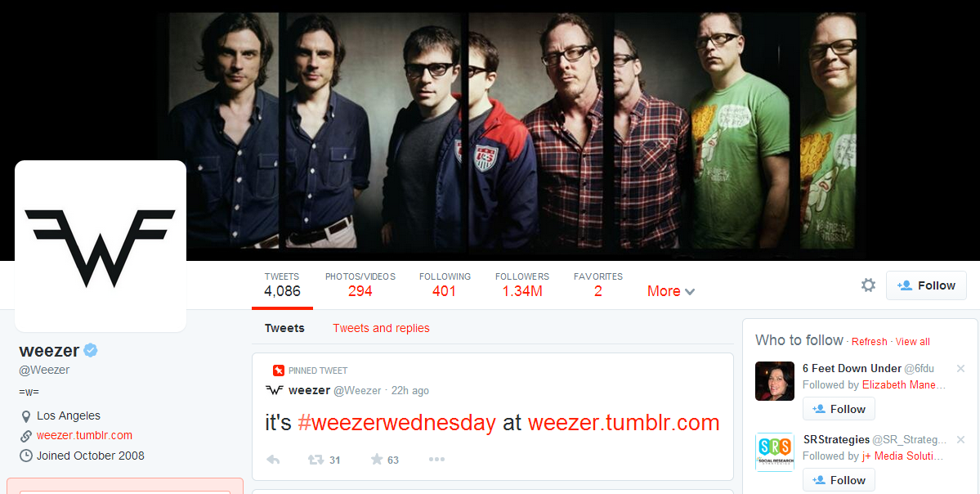980x494 pixels.
Task: Select the Photos/Videos count tab
Action: coord(360,285)
